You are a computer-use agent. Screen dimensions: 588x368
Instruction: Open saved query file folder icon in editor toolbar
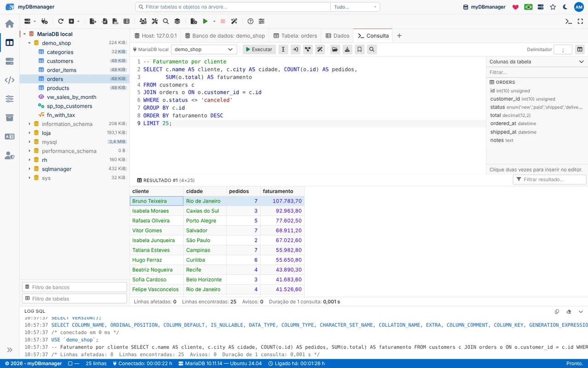(335, 49)
